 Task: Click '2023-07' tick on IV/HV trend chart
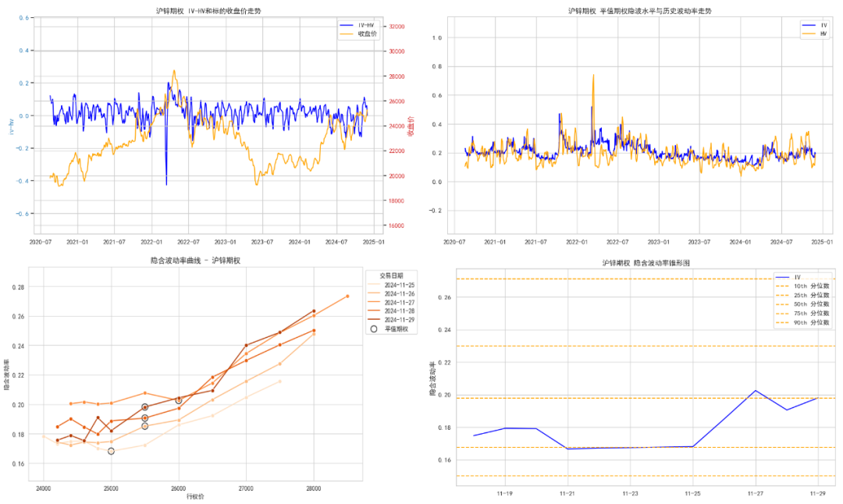tap(699, 242)
